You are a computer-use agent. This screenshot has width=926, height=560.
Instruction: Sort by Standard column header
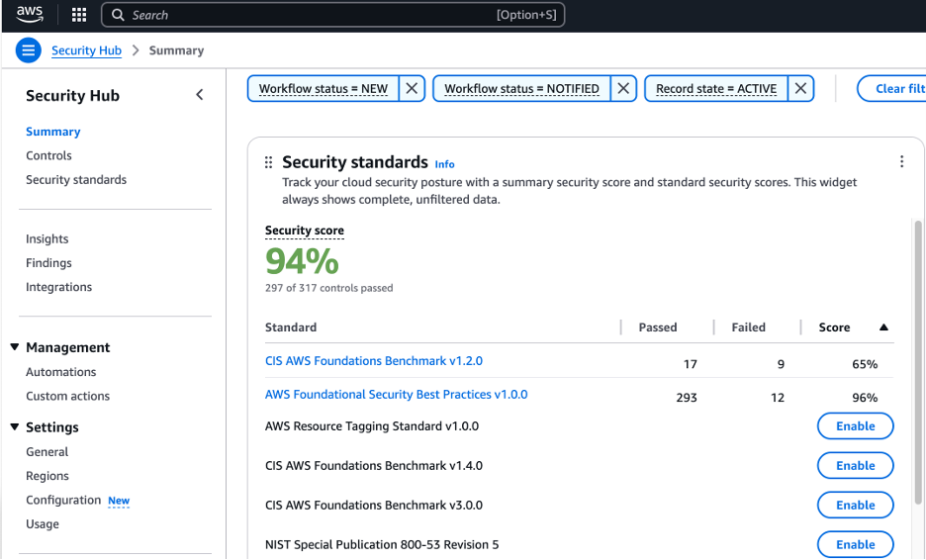(x=291, y=327)
